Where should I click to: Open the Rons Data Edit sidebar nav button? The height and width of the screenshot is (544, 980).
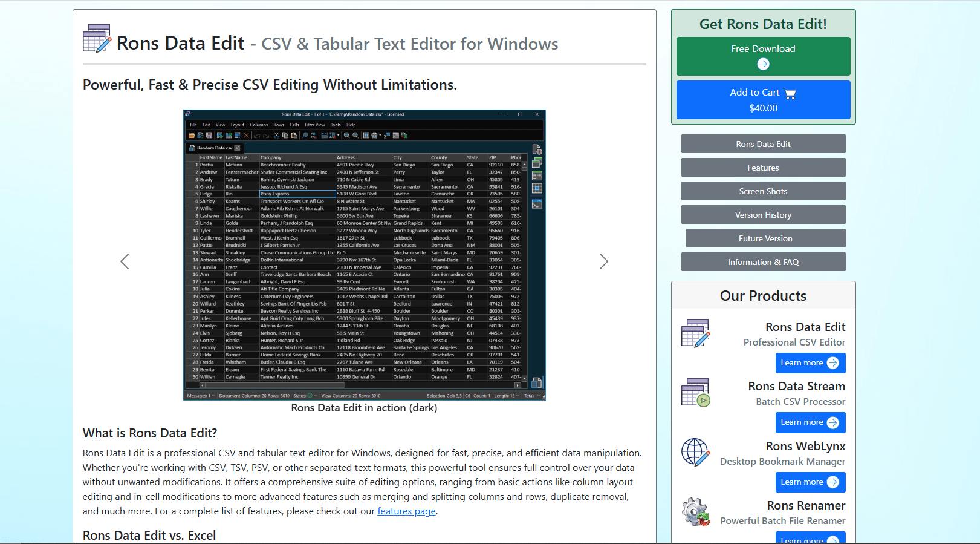point(763,144)
